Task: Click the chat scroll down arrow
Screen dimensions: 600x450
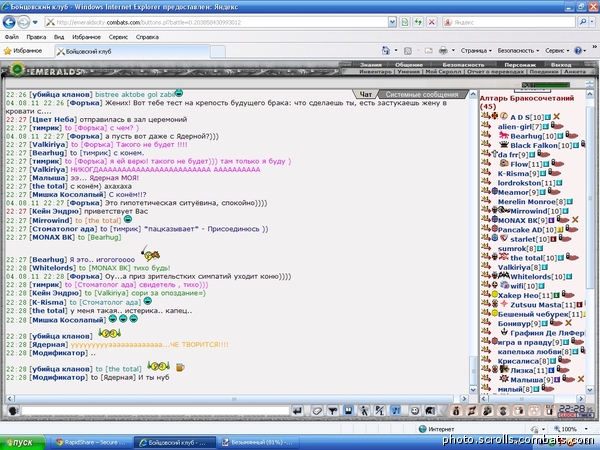Action: (x=473, y=390)
